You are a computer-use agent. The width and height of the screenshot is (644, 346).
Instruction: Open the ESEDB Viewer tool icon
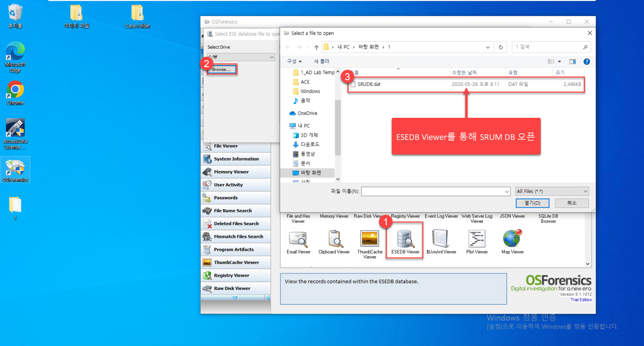pos(405,239)
